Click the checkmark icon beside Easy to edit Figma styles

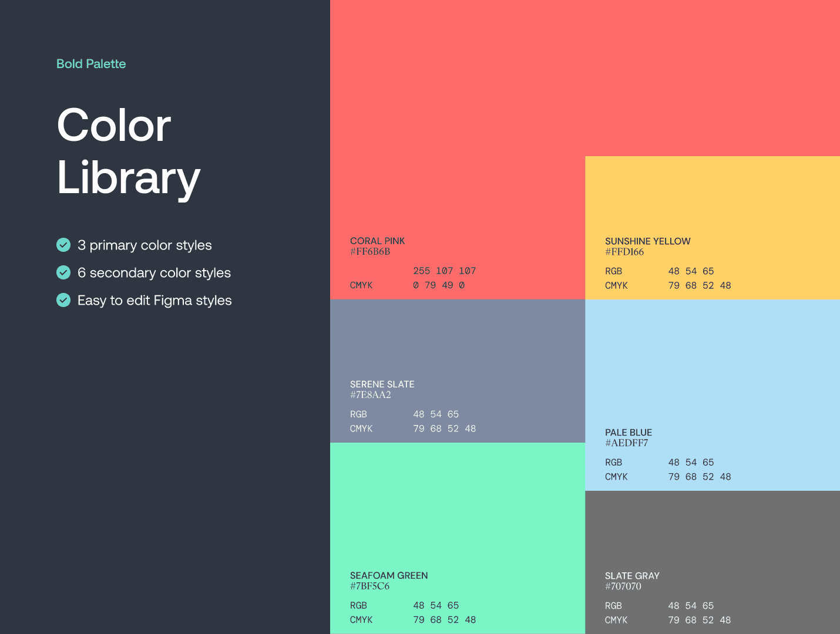(63, 300)
